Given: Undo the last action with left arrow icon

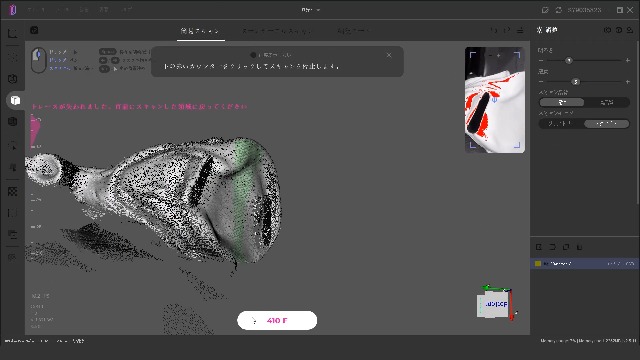Looking at the screenshot, I should [494, 30].
